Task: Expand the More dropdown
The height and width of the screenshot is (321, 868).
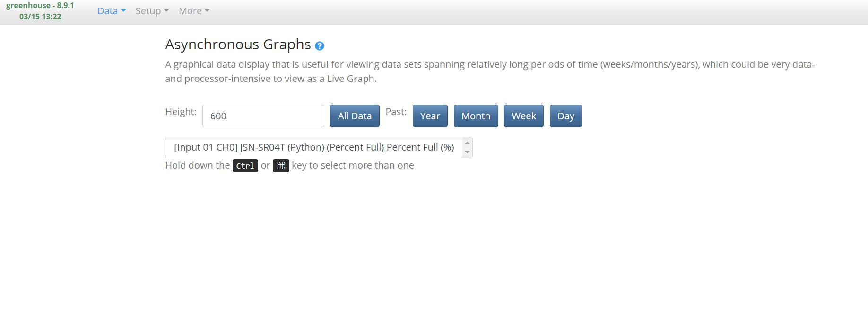Action: click(x=190, y=10)
